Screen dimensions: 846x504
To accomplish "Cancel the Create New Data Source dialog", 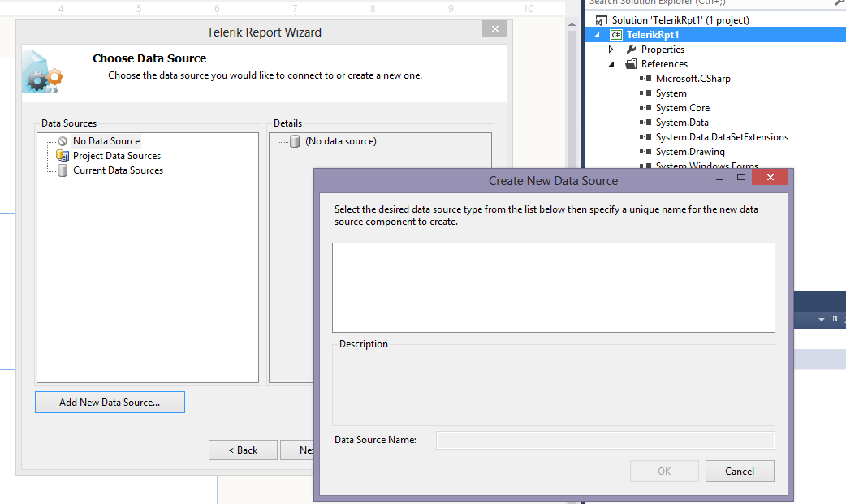I will pos(740,471).
